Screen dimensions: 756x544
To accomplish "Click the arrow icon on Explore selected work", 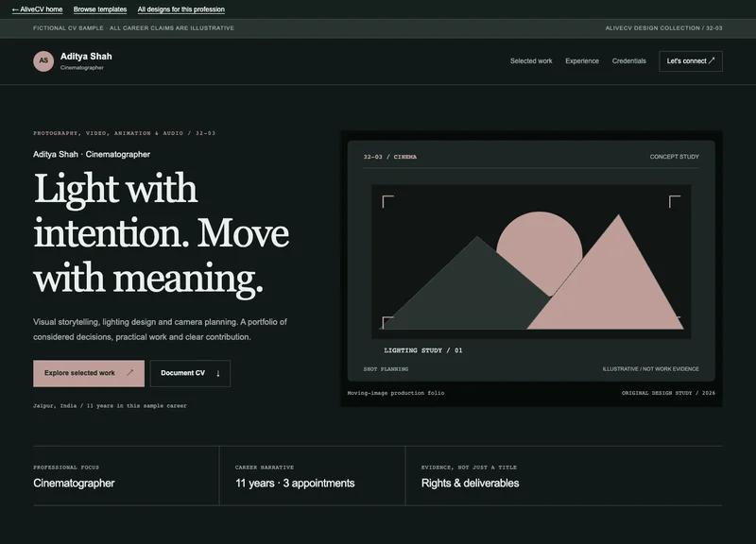I will tap(129, 373).
